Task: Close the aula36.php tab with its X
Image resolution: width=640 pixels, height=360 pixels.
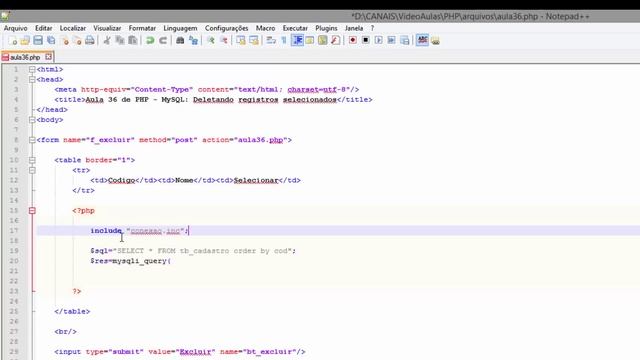Action: coord(49,57)
